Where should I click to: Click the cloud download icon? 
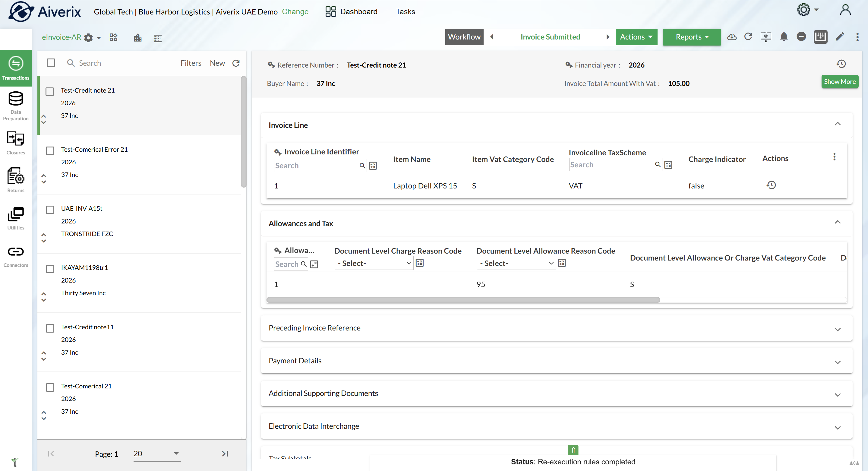tap(731, 37)
